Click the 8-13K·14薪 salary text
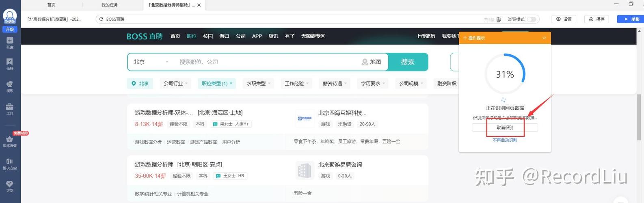Viewport: 644px width, 203px height. pyautogui.click(x=149, y=124)
